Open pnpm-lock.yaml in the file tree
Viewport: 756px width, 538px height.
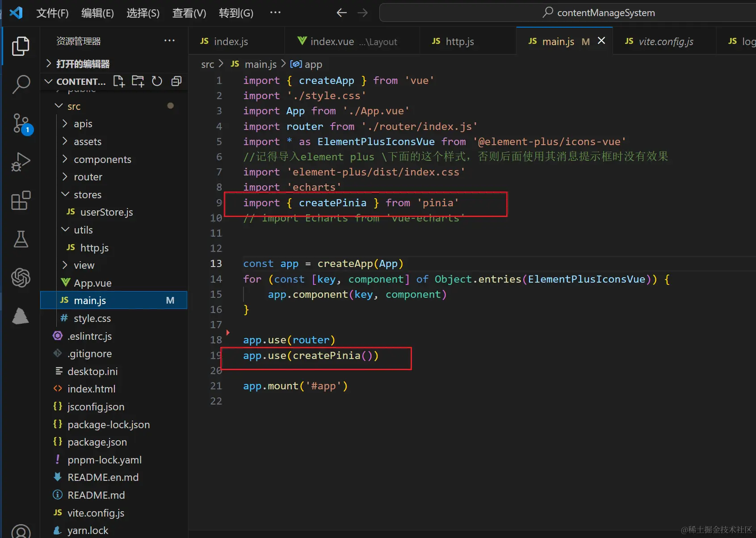[114, 459]
